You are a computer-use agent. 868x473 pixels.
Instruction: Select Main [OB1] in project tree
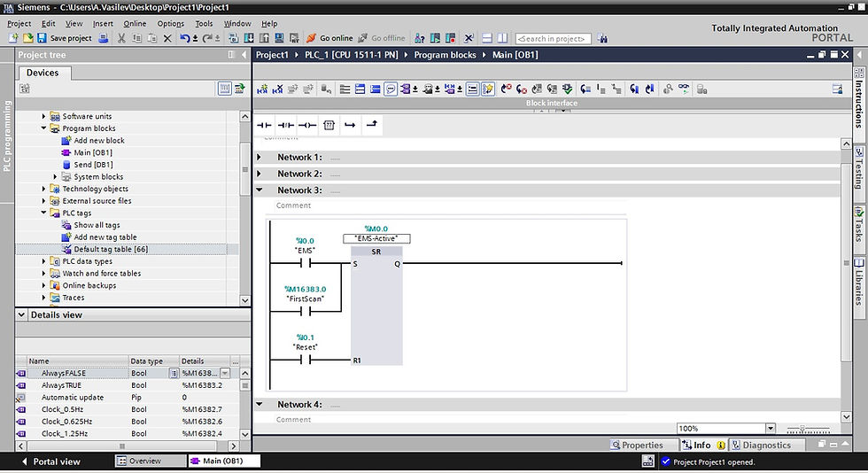93,152
